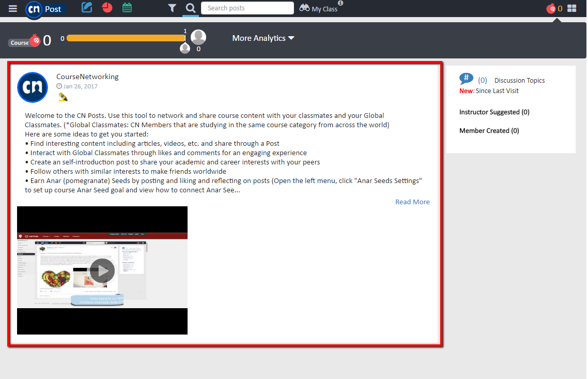Screen dimensions: 588x379
Task: Click the Jan 26, 2017 post date
Action: 80,86
